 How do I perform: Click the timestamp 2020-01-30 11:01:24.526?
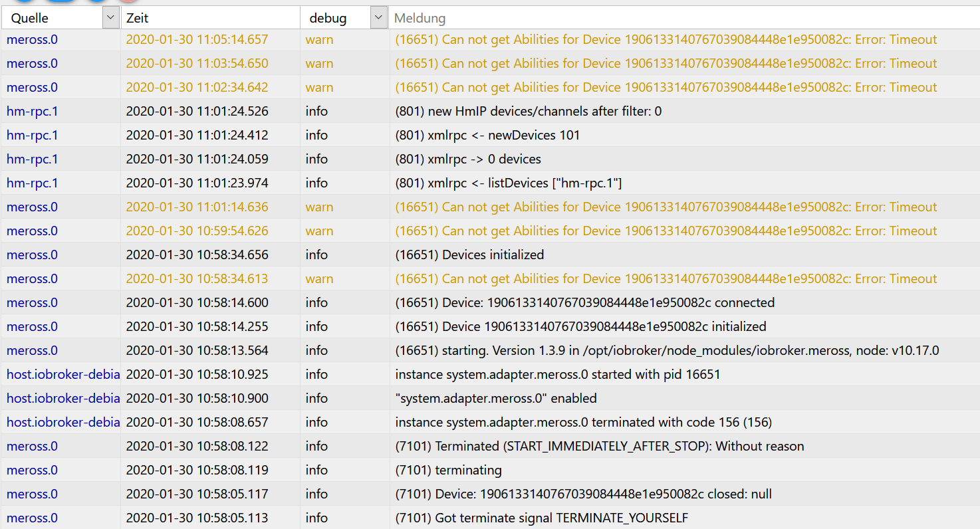tap(197, 111)
